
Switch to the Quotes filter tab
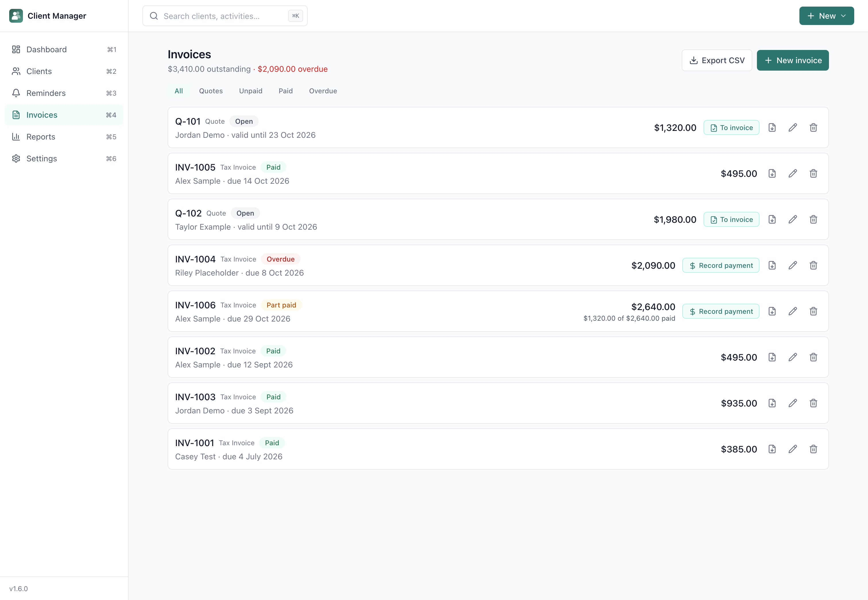[x=211, y=91]
